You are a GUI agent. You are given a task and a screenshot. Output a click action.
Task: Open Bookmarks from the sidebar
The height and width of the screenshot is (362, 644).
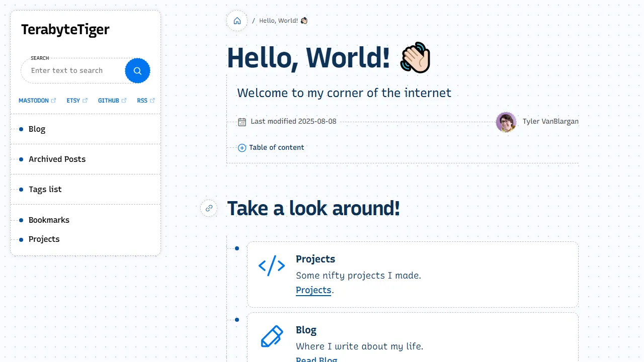click(x=49, y=220)
